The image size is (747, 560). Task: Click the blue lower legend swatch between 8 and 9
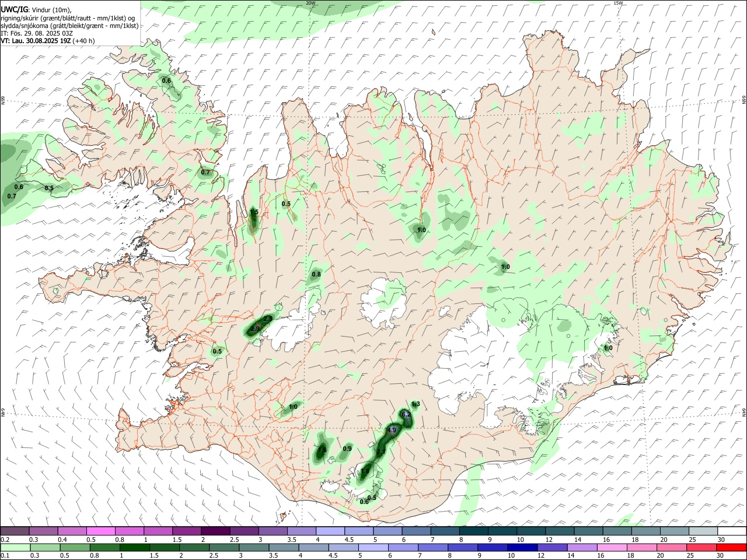(464, 547)
